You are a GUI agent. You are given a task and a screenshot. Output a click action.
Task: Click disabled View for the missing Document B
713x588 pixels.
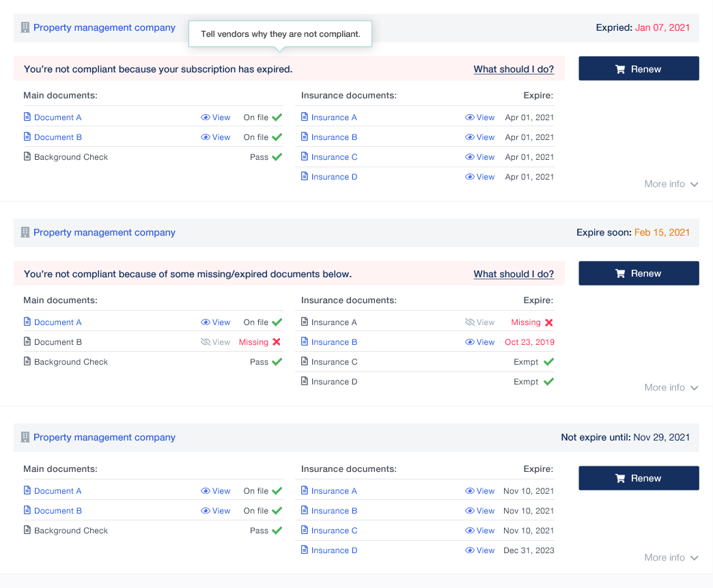click(x=216, y=342)
